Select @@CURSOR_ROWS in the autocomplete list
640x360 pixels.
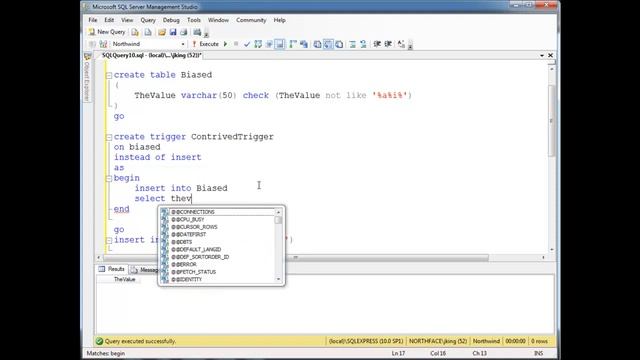(x=217, y=227)
